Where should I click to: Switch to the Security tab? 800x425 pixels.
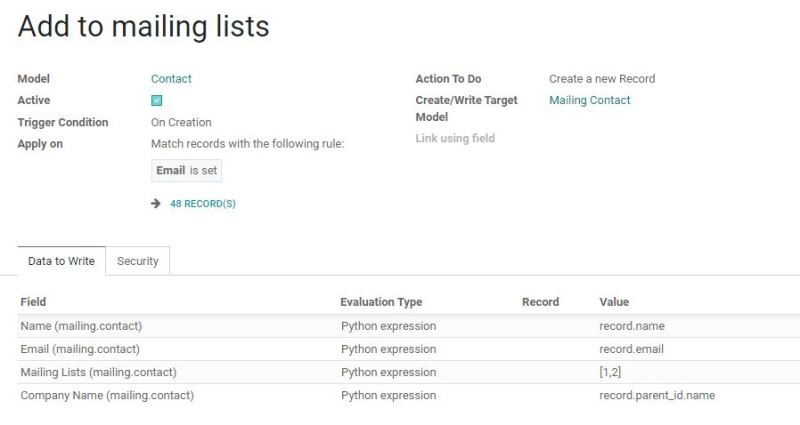(138, 261)
